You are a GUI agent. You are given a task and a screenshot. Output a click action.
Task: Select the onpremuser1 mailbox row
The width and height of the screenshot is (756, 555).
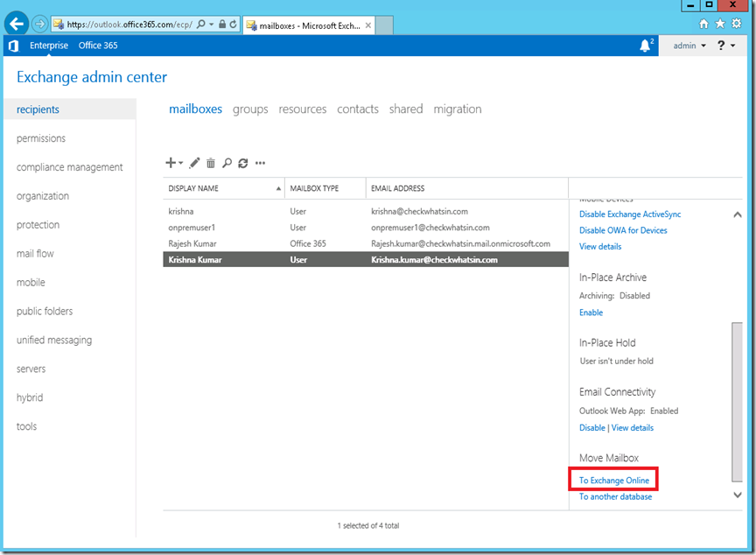pos(366,228)
